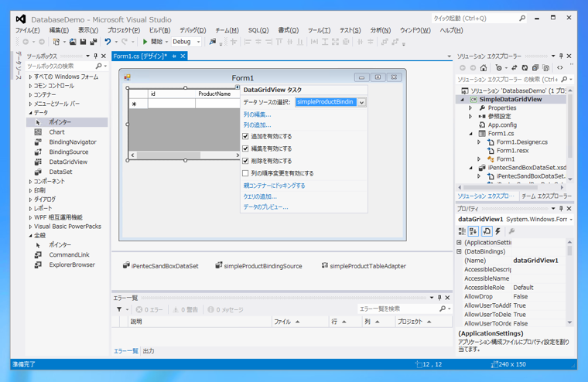Click the DataGridView smart tag glyph
Viewport: 588px width, 382px height.
click(x=238, y=87)
